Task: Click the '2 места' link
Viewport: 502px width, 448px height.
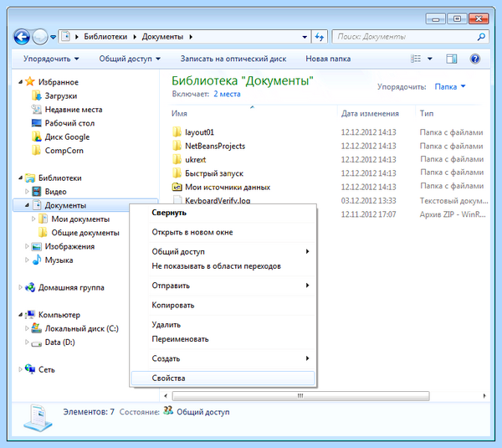Action: coord(227,95)
